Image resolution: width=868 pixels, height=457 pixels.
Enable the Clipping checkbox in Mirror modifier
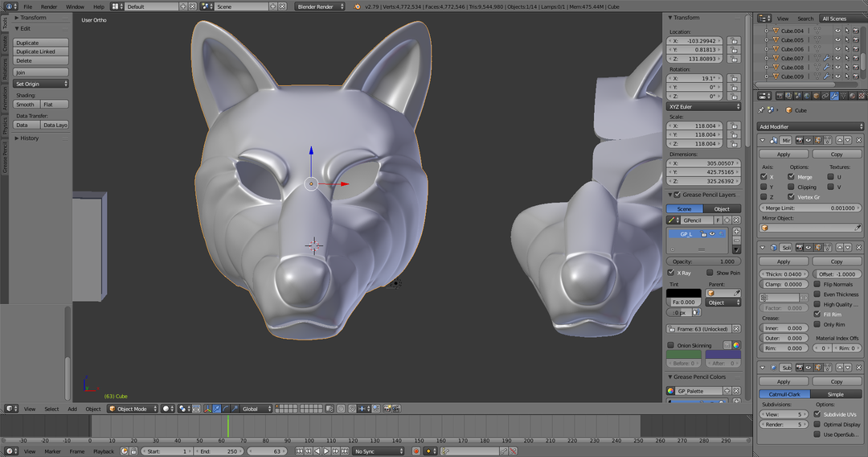[x=791, y=187]
